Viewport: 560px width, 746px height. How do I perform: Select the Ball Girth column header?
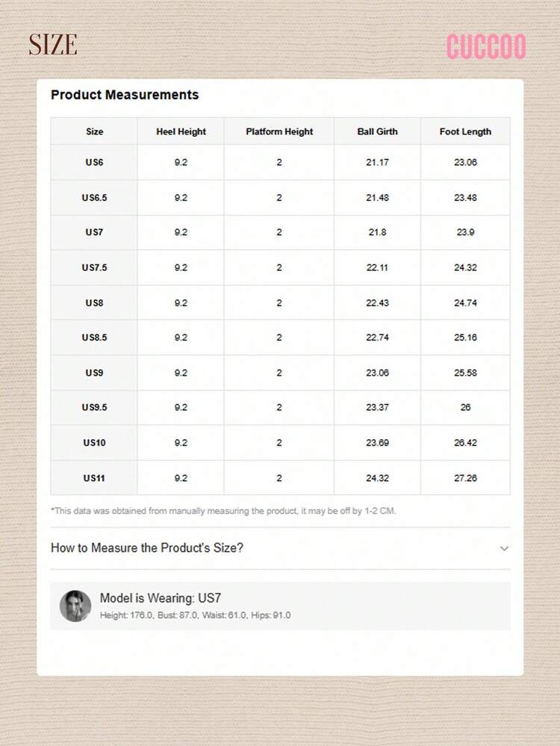point(377,131)
